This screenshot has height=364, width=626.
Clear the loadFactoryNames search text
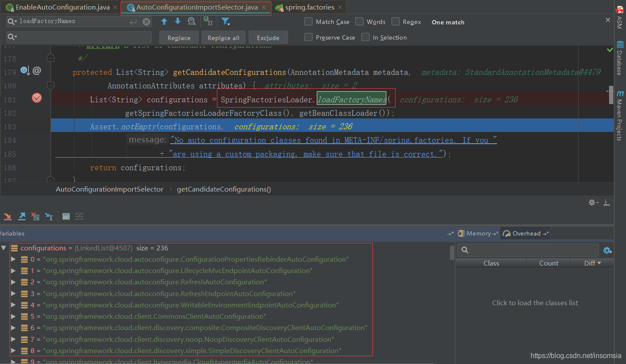[146, 22]
